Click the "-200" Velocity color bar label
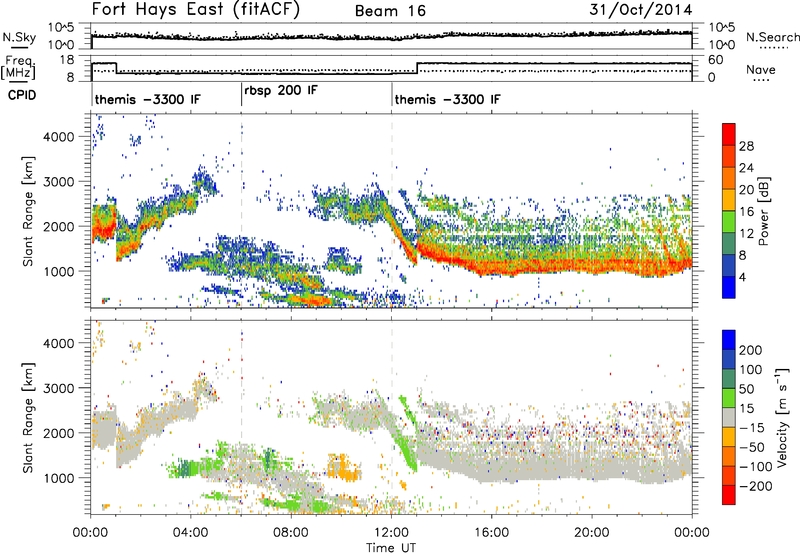Viewport: 800px width, 554px height. coord(755,486)
